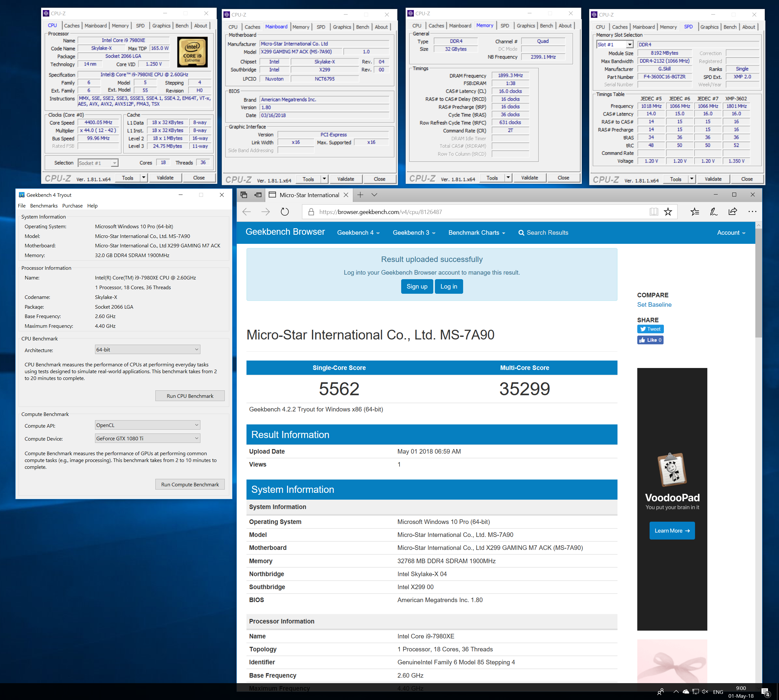This screenshot has width=779, height=700.
Task: Click the network tray icon
Action: pyautogui.click(x=695, y=692)
